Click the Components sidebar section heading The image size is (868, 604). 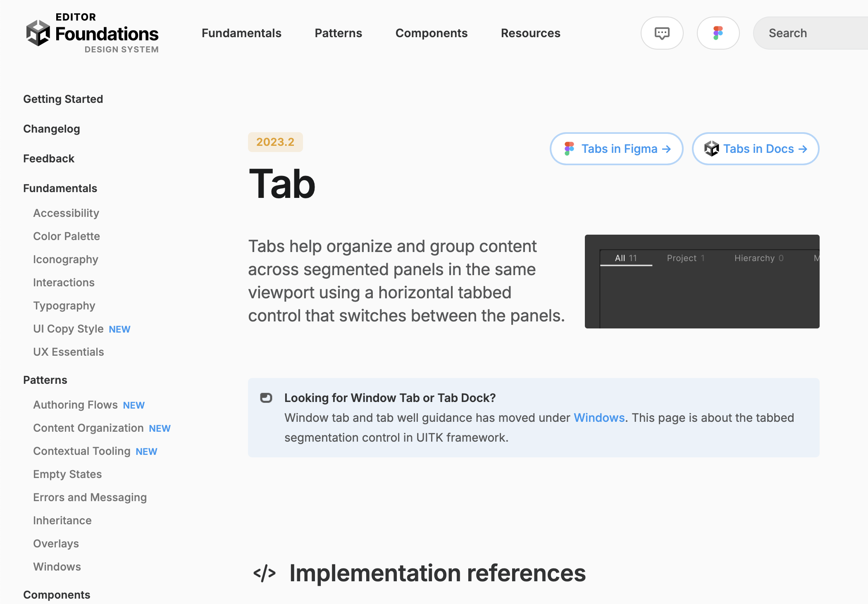click(x=57, y=595)
